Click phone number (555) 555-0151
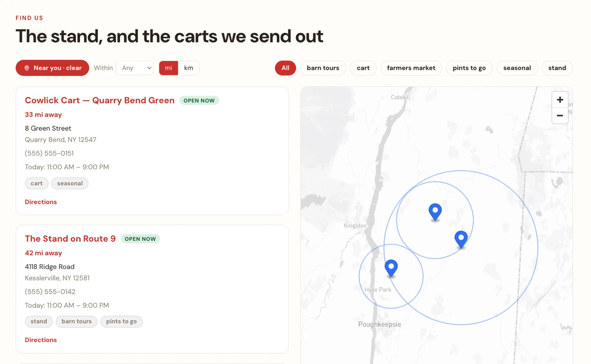Image resolution: width=591 pixels, height=364 pixels. click(x=49, y=154)
